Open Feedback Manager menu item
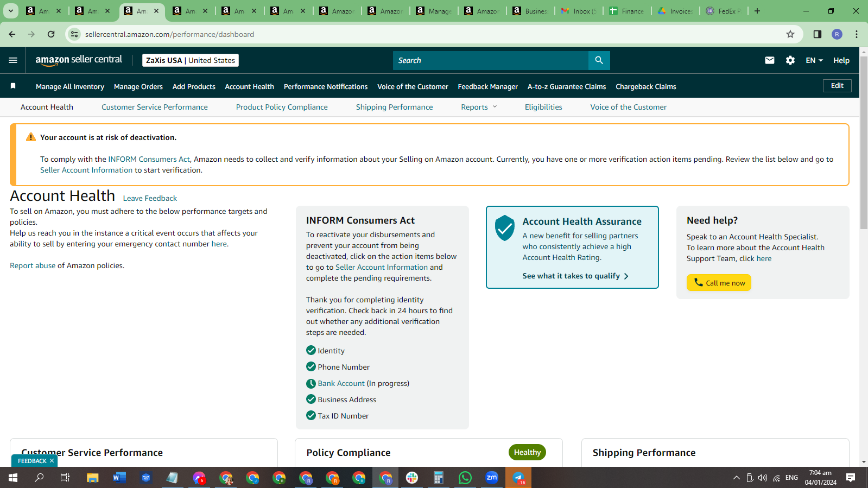 point(488,86)
